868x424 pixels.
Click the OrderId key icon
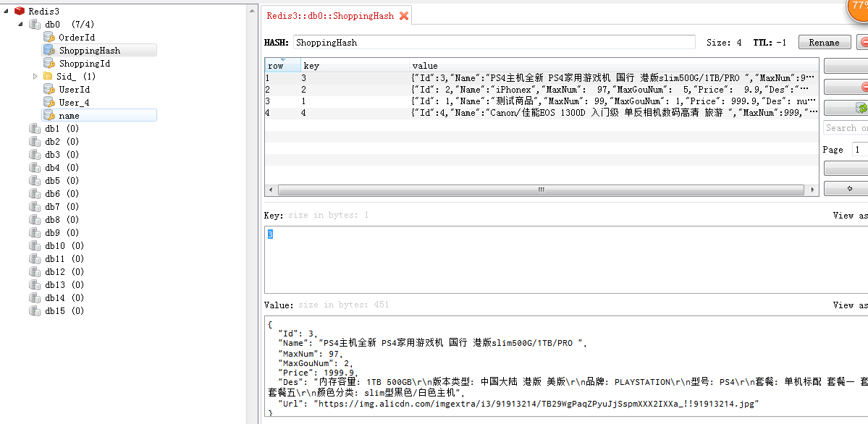pyautogui.click(x=49, y=37)
